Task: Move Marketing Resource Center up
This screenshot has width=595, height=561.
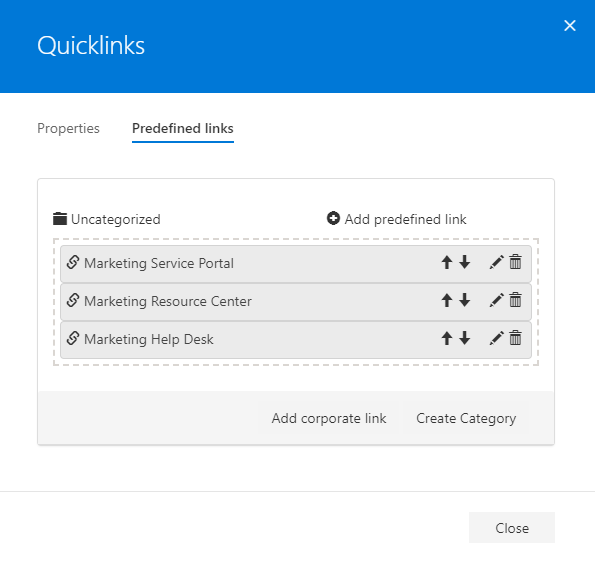Action: coord(447,300)
